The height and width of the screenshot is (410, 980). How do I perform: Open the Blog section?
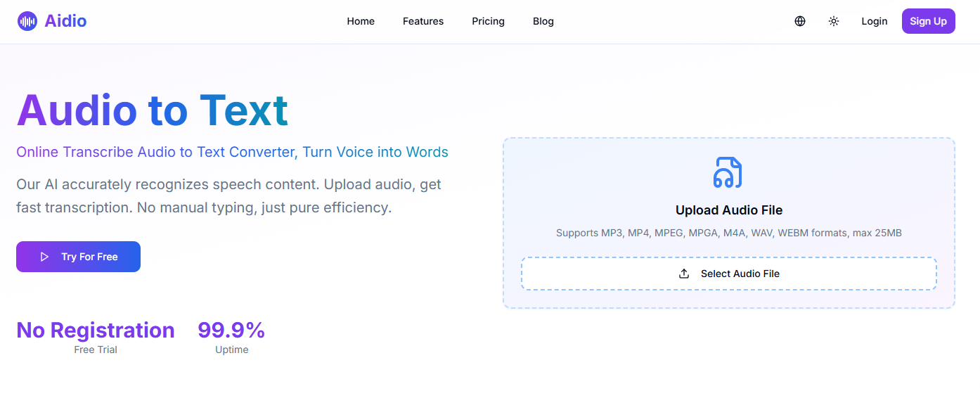coord(543,21)
